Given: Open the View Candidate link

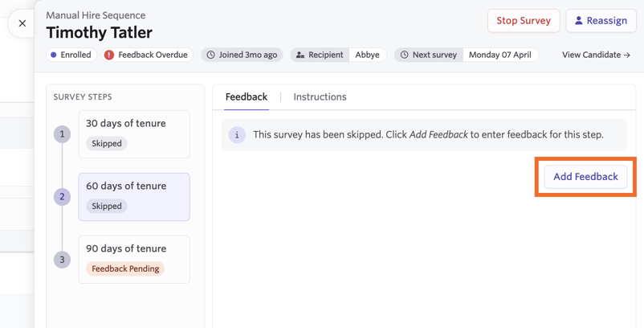Looking at the screenshot, I should click(x=596, y=55).
